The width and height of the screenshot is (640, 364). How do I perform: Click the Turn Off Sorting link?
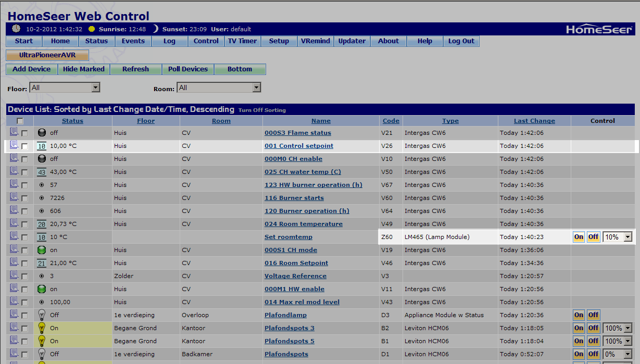(x=262, y=110)
